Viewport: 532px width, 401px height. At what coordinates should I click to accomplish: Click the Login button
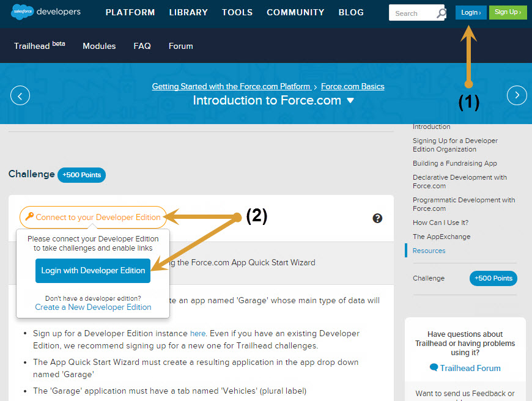[x=471, y=13]
